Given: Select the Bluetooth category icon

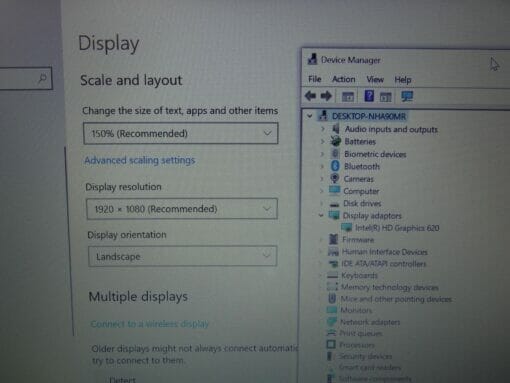Looking at the screenshot, I should 335,166.
